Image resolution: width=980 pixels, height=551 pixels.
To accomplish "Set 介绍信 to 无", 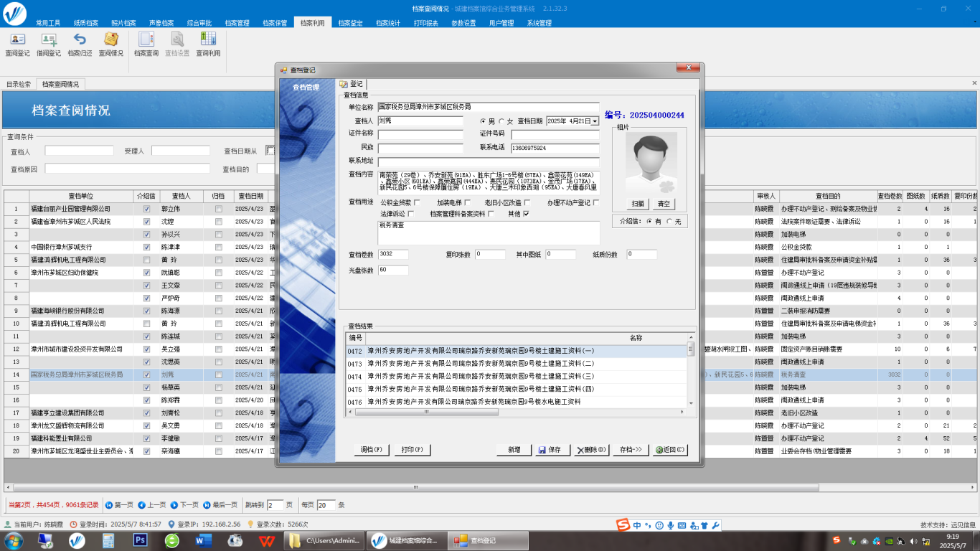I will 669,222.
